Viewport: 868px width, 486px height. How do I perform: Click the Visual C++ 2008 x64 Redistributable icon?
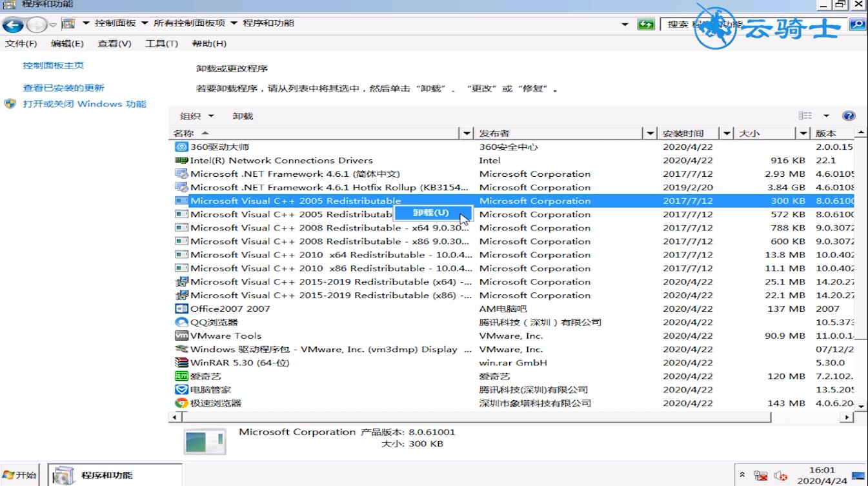point(181,228)
